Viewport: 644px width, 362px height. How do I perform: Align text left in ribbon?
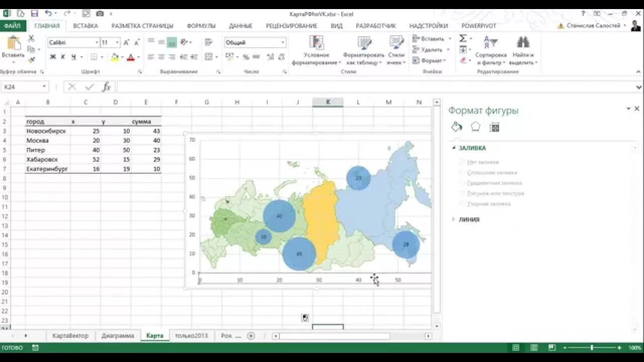coord(150,57)
